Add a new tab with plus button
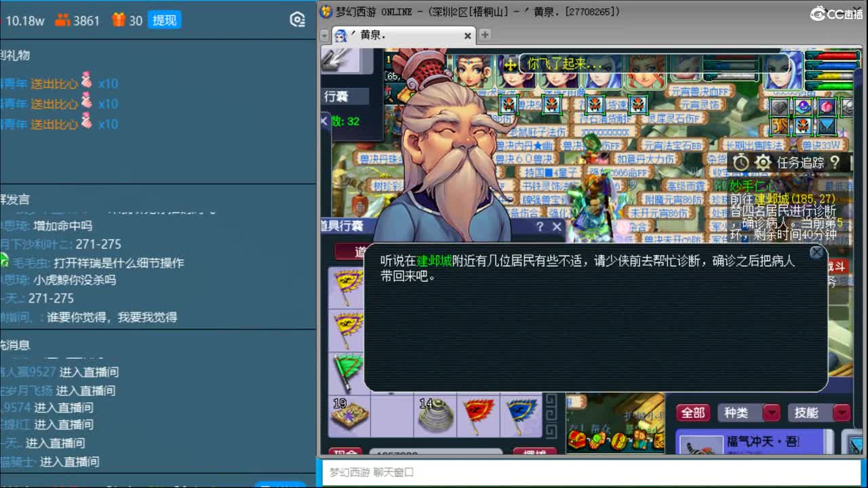The width and height of the screenshot is (868, 488). point(485,35)
